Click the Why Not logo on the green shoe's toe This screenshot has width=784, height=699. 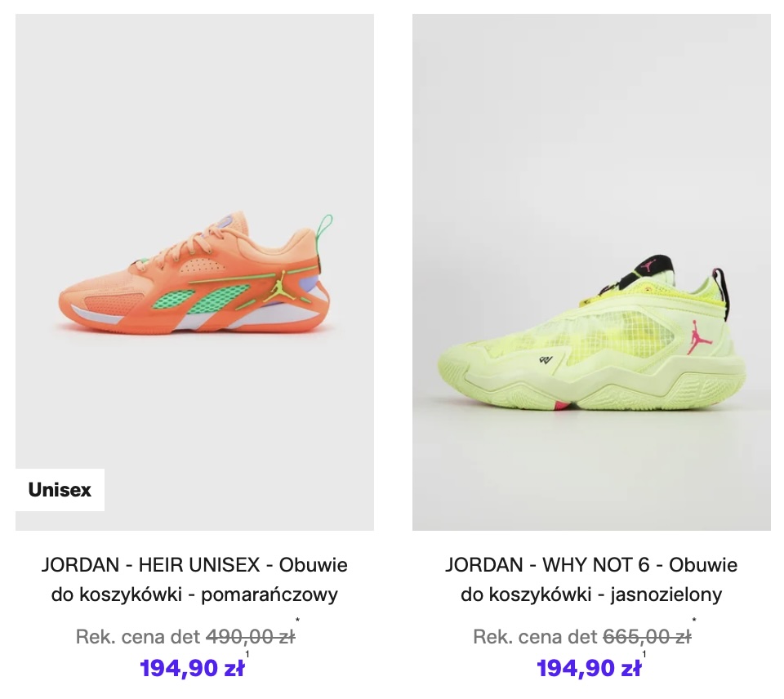(x=546, y=358)
